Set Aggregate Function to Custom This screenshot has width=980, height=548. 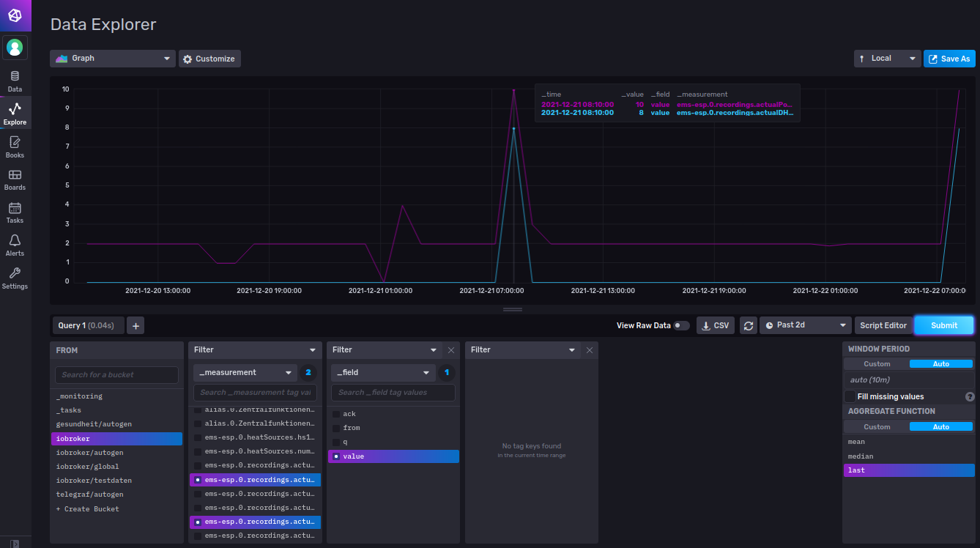point(877,427)
